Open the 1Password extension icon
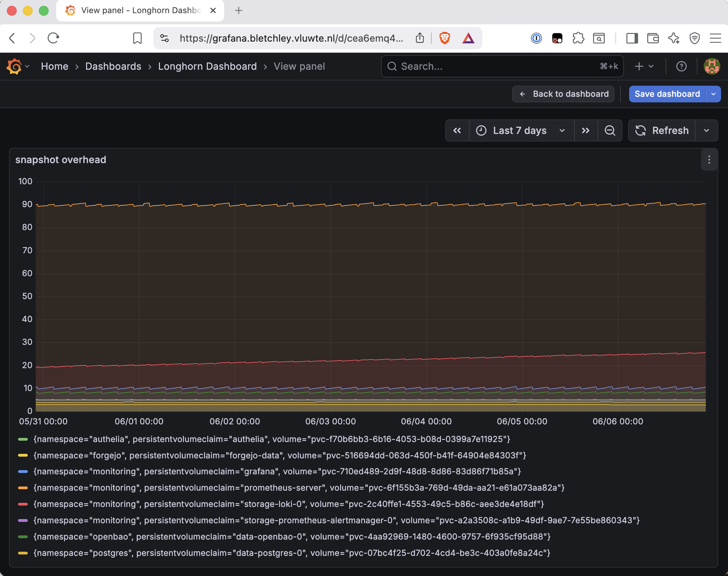 536,38
